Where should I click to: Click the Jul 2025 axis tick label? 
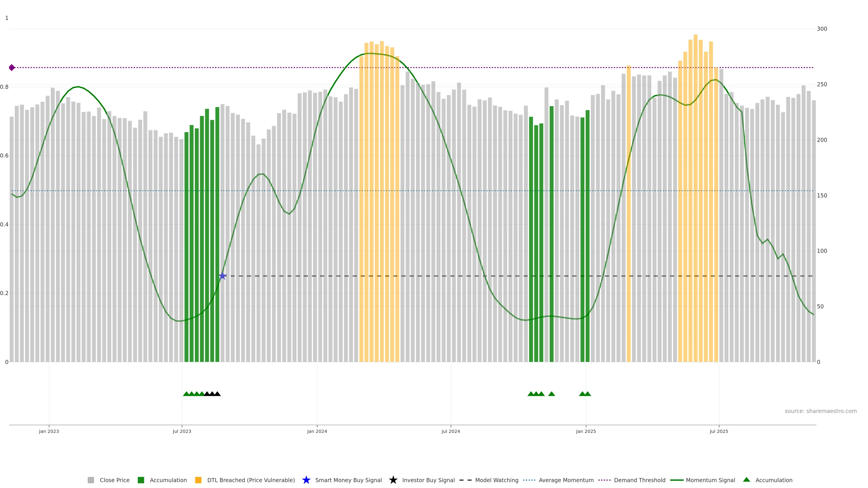719,431
